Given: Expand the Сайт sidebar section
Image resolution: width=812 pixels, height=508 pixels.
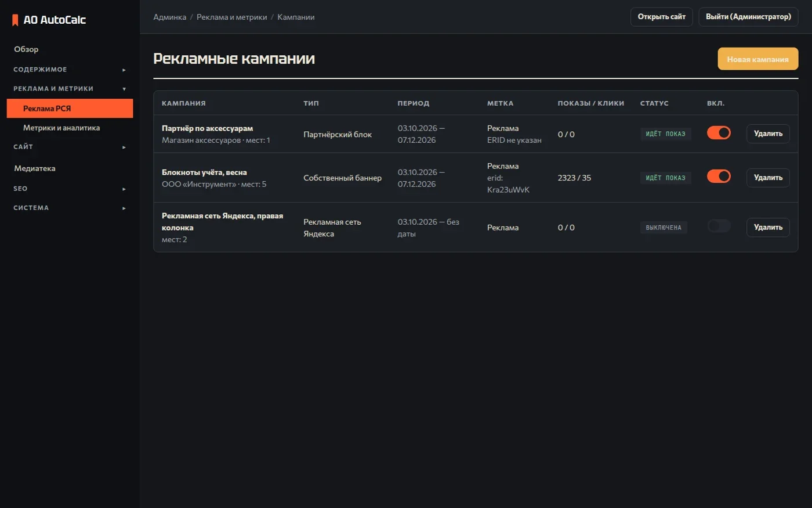Looking at the screenshot, I should click(x=70, y=147).
